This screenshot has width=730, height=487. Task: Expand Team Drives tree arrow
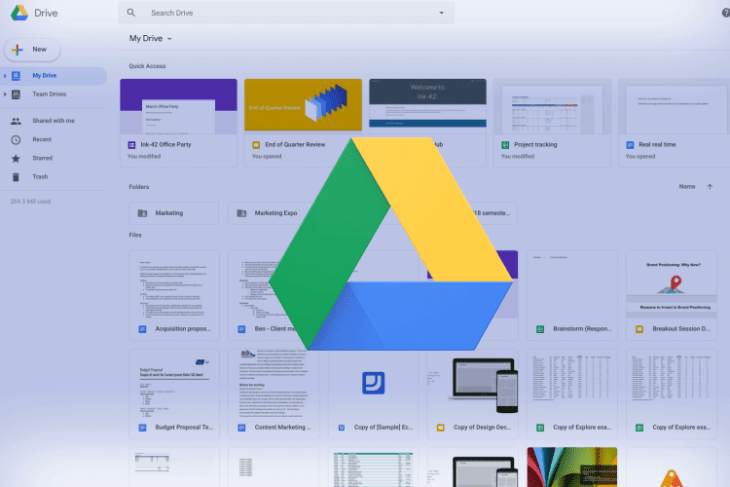click(x=5, y=94)
